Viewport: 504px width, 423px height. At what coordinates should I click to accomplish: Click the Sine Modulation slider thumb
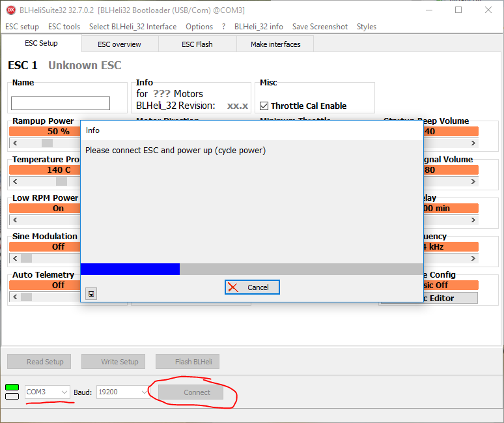pos(26,258)
